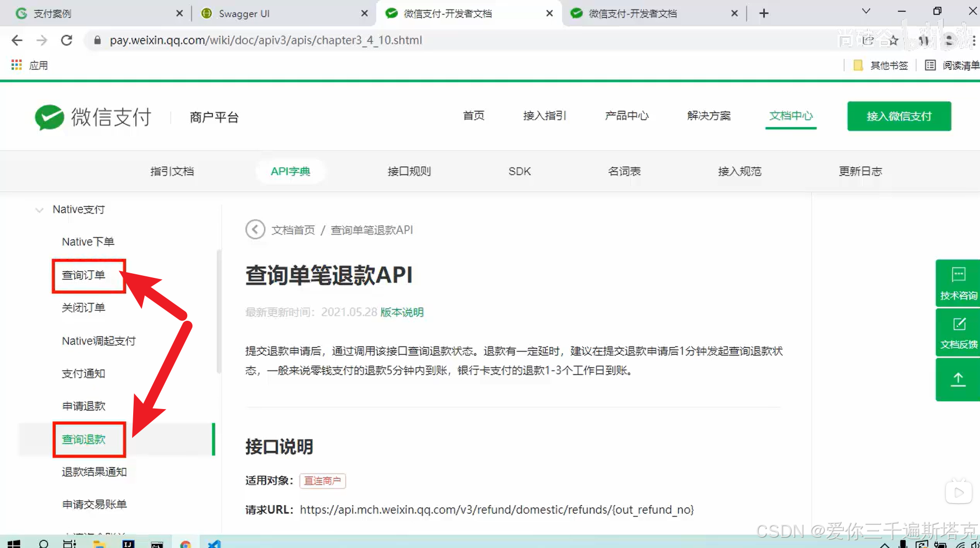Open the 文档反馈 floating button
980x548 pixels.
(x=958, y=332)
